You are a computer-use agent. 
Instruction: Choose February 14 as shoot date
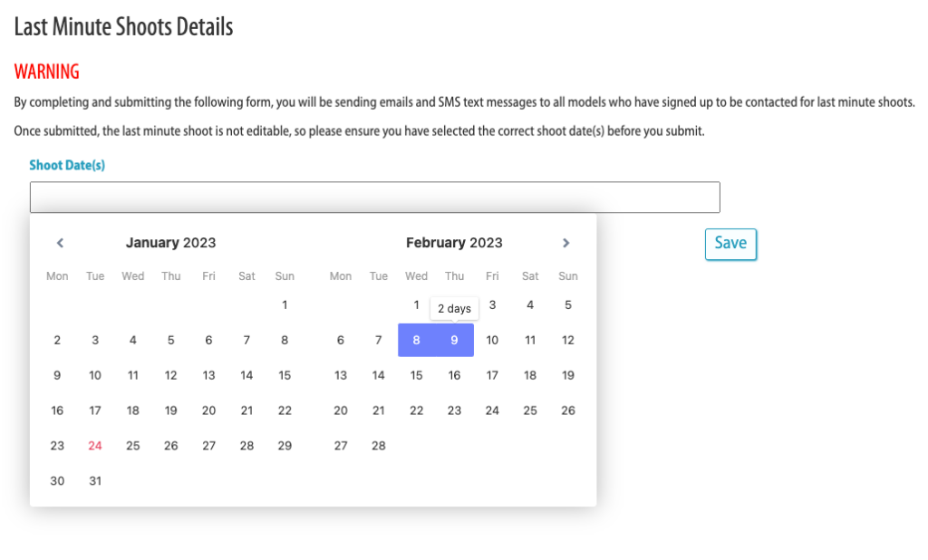click(379, 375)
